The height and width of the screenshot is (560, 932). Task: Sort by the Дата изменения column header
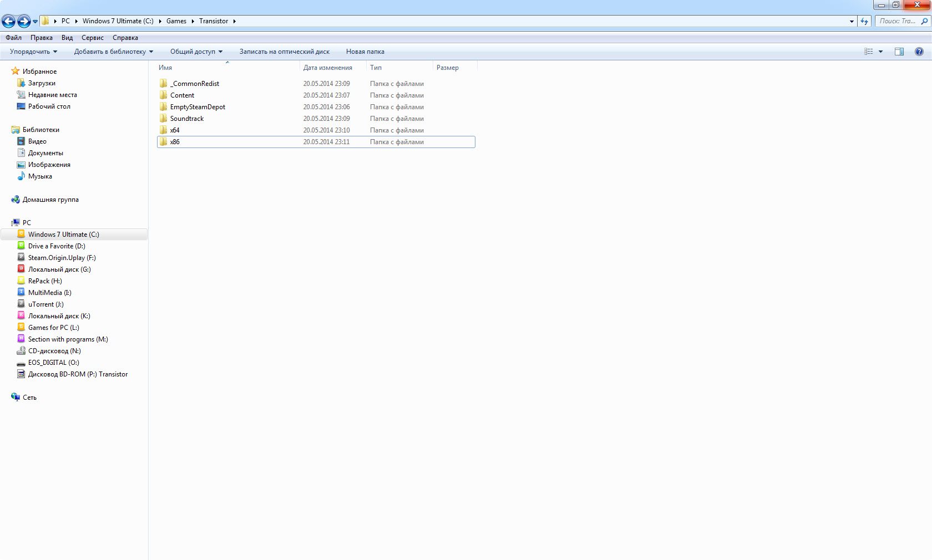pos(327,68)
